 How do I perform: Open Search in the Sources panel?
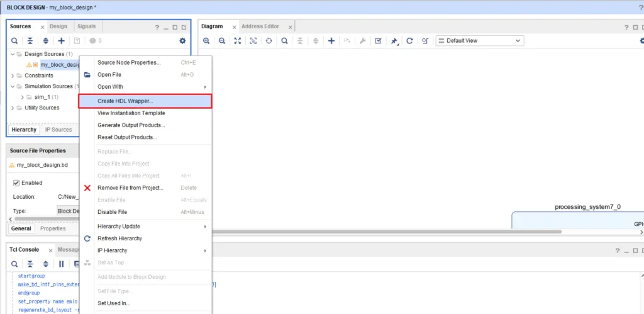[14, 41]
